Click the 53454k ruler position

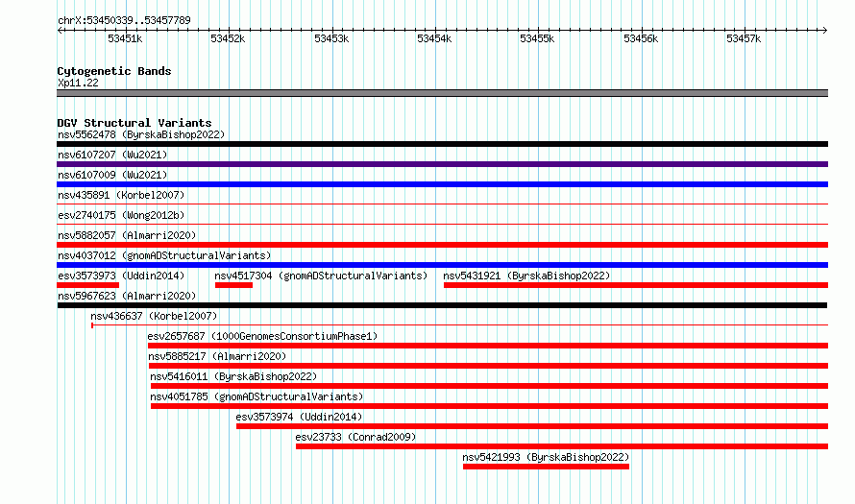click(434, 38)
